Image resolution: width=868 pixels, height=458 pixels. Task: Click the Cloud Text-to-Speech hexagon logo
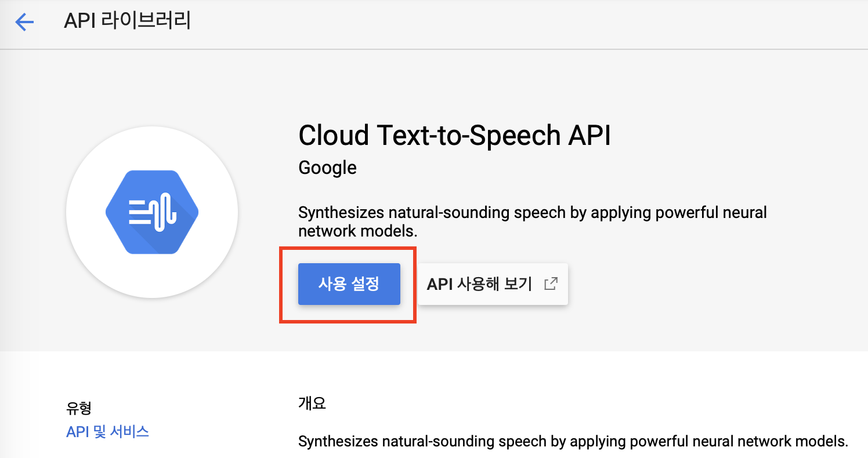pos(152,212)
